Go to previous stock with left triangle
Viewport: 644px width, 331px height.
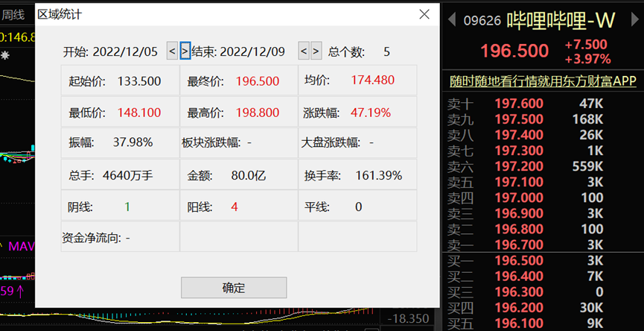click(452, 19)
